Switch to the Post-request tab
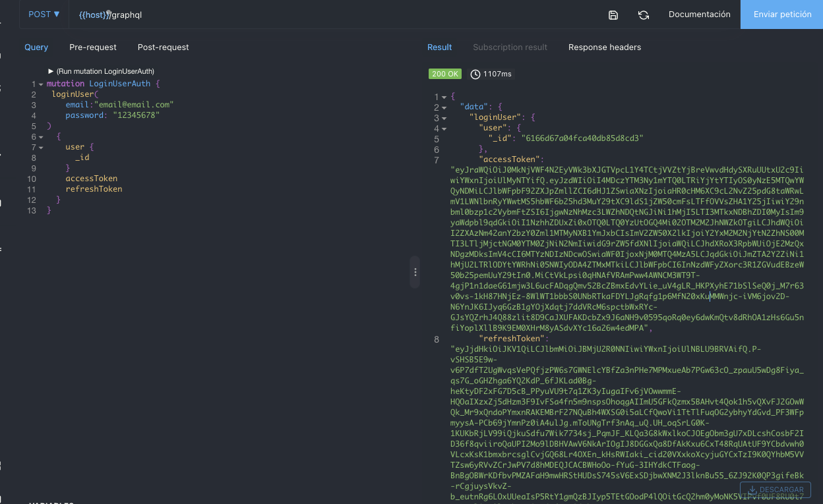The image size is (823, 504). tap(162, 47)
